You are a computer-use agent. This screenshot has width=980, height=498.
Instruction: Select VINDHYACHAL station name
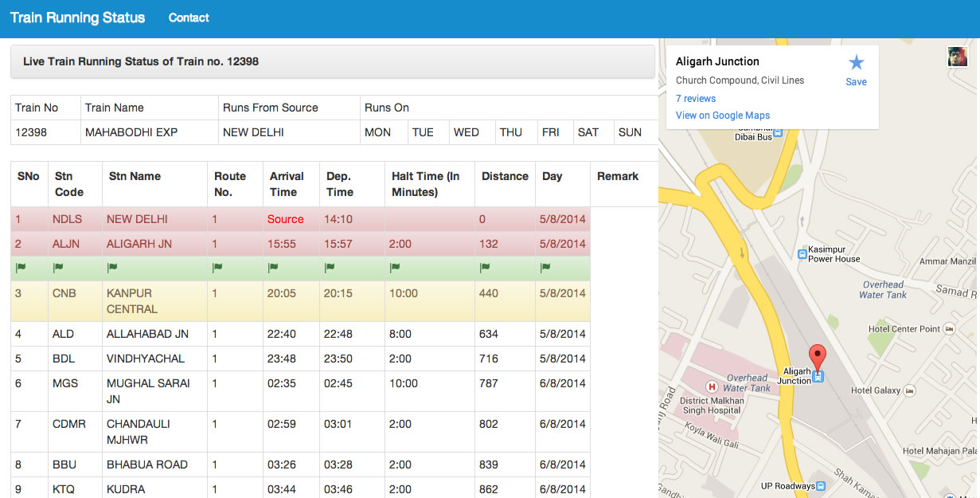point(146,359)
